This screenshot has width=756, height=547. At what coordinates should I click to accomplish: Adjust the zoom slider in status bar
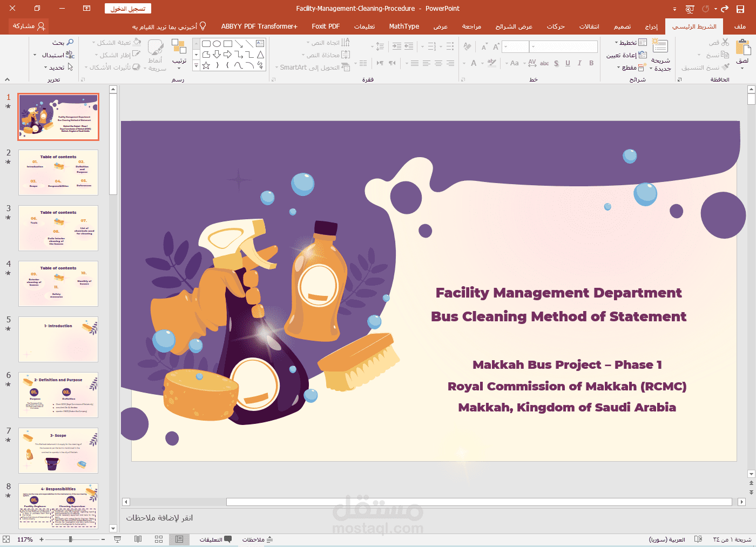(71, 539)
